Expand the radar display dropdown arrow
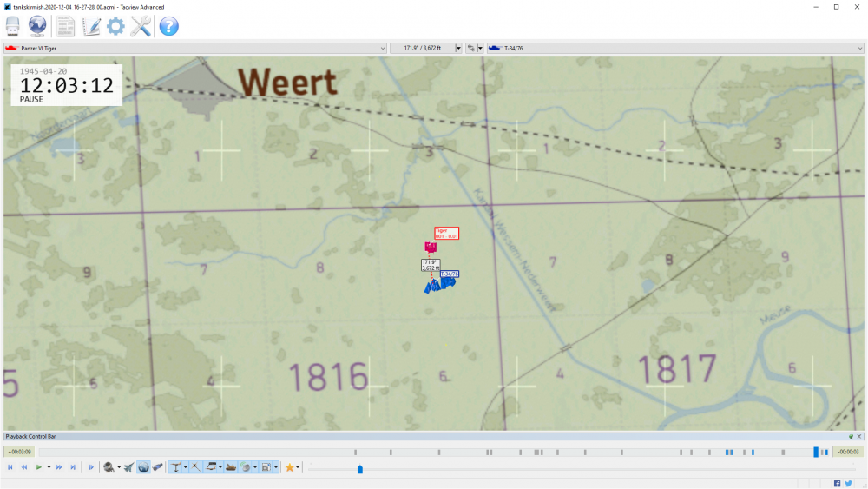The width and height of the screenshot is (868, 489). 255,467
